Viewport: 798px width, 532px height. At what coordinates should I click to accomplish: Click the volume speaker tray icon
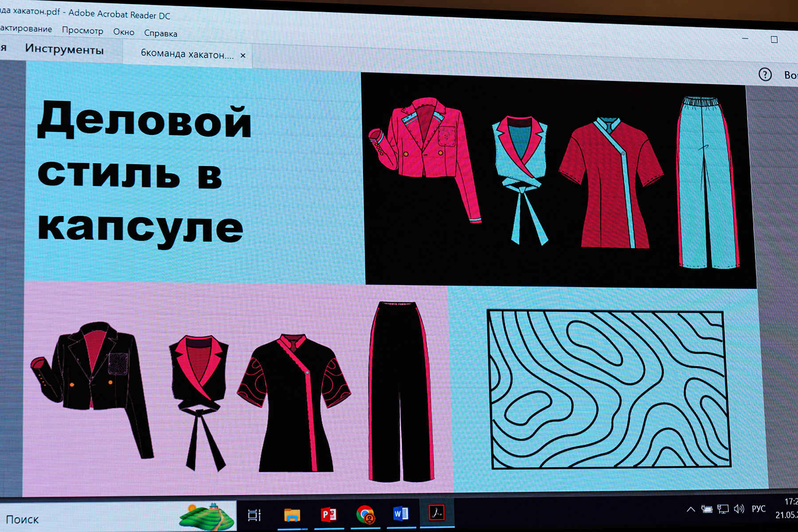739,509
